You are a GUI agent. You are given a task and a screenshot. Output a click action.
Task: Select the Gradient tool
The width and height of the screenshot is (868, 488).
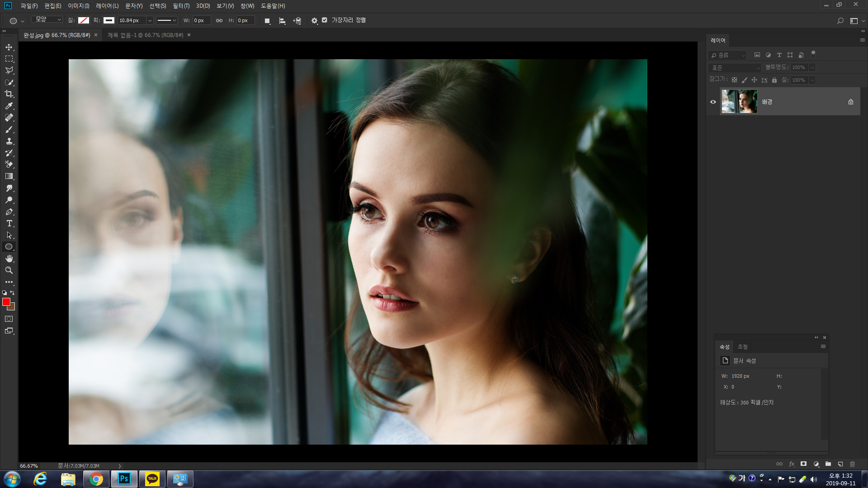coord(9,177)
